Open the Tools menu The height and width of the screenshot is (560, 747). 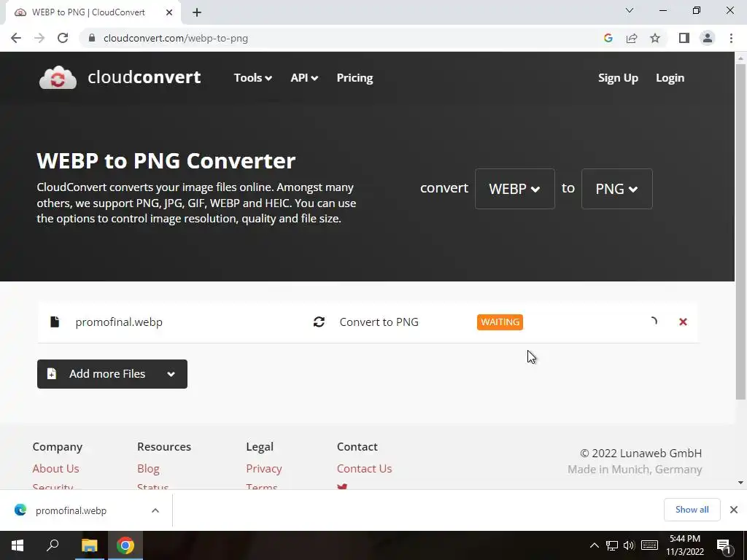[252, 77]
